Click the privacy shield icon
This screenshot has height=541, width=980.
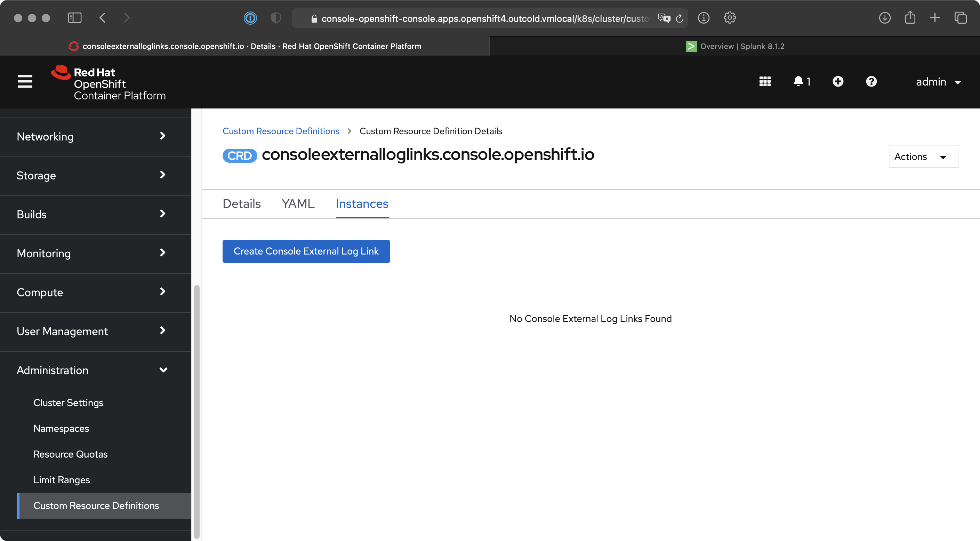[276, 18]
